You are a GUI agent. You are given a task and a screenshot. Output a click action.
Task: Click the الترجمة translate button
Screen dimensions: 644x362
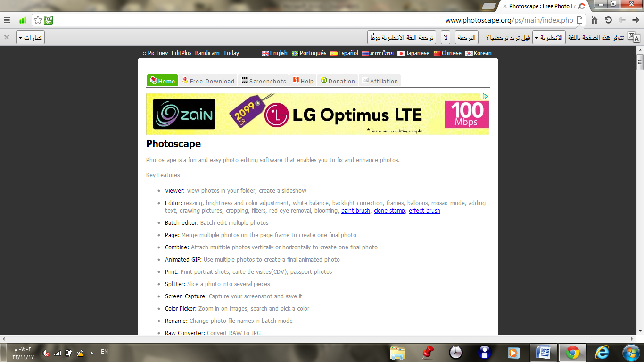[467, 38]
